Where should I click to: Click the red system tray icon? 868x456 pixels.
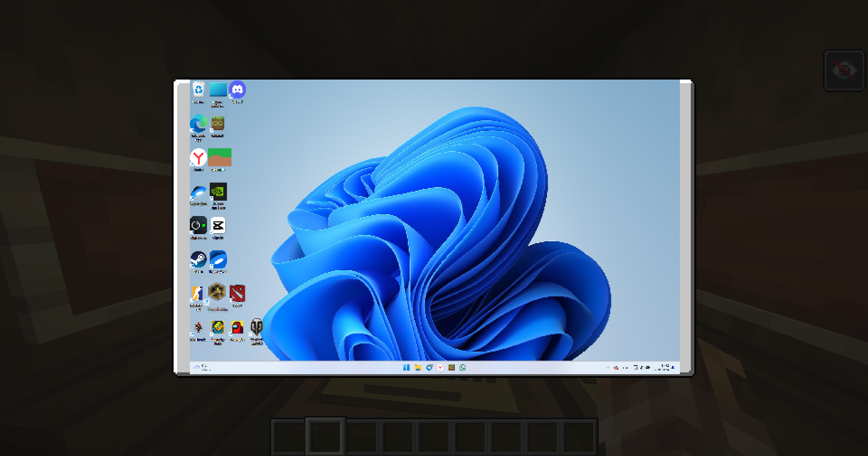coord(616,368)
